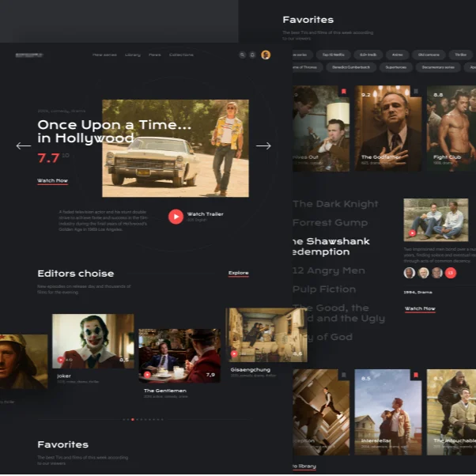Select the Top 10 Netflix filter chip
The image size is (476, 476).
(x=334, y=55)
